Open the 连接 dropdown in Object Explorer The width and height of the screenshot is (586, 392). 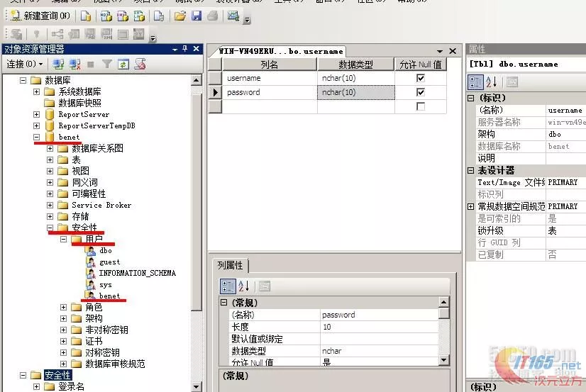tap(24, 65)
